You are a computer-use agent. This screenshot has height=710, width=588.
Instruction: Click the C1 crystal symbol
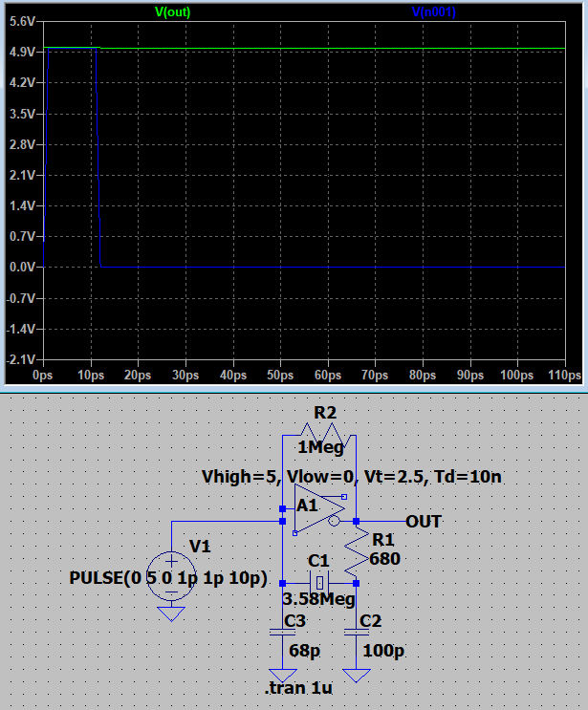pos(318,583)
